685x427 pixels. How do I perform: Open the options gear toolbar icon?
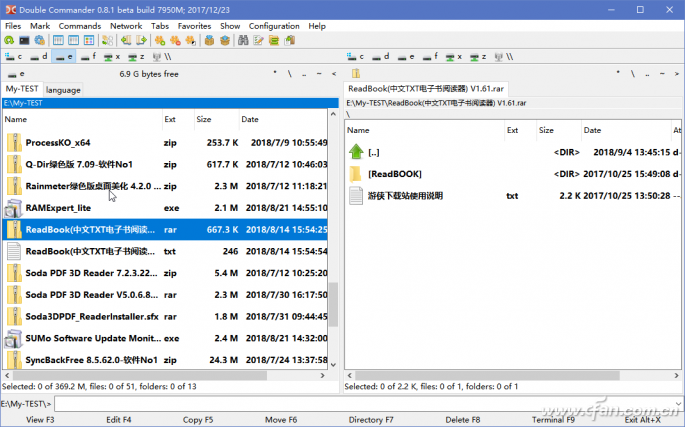(40, 41)
